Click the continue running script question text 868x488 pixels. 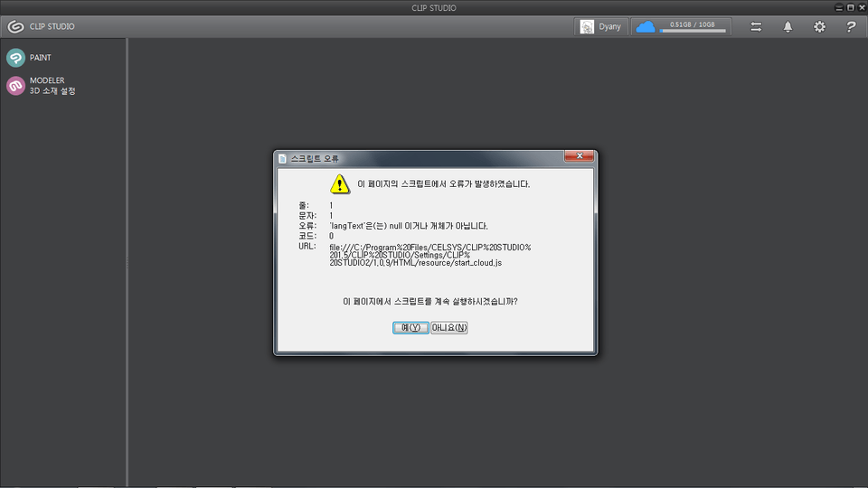tap(430, 302)
